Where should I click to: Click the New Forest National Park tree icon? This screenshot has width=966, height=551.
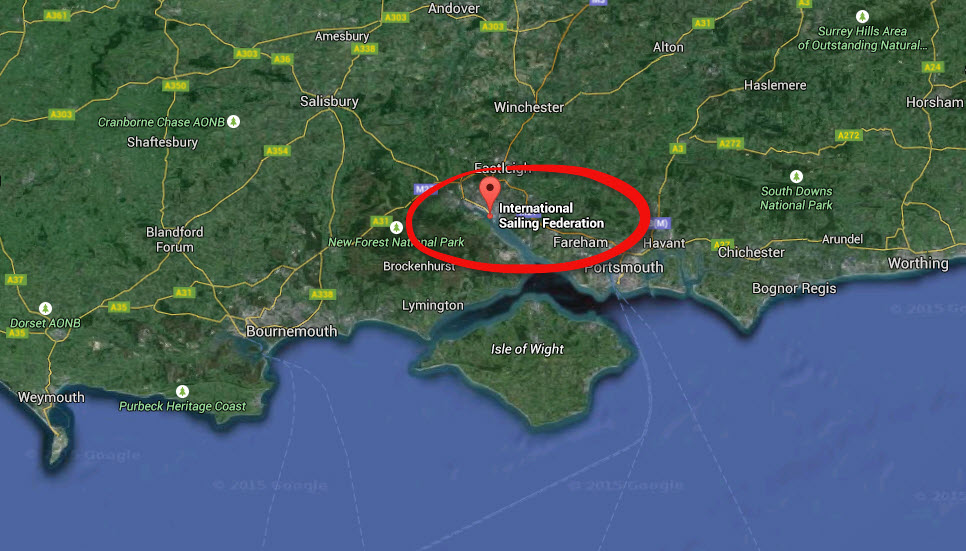coord(396,227)
